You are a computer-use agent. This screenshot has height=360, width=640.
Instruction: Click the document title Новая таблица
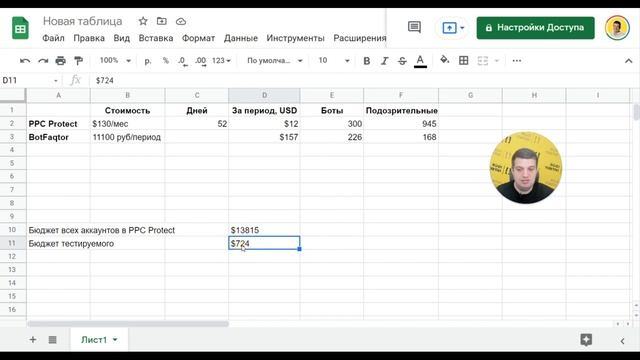(x=82, y=21)
